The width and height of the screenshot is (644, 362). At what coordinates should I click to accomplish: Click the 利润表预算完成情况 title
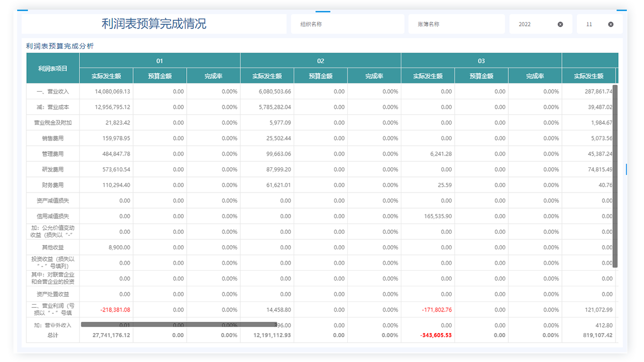154,24
